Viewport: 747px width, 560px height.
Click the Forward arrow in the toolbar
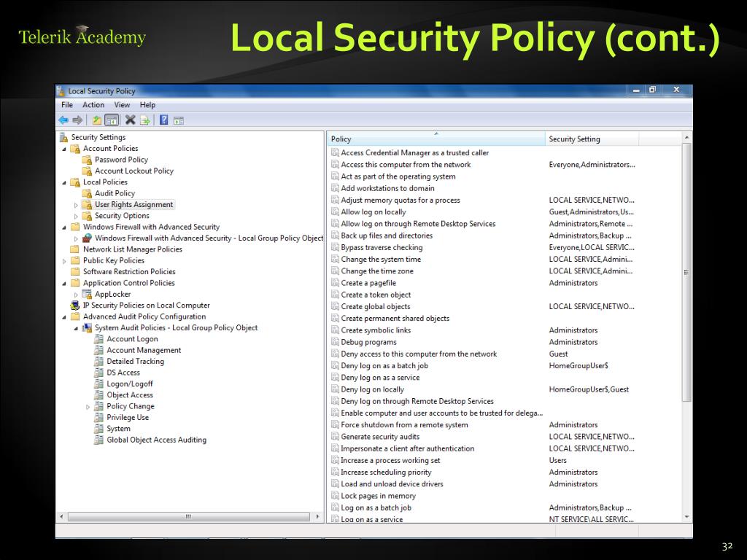coord(77,120)
